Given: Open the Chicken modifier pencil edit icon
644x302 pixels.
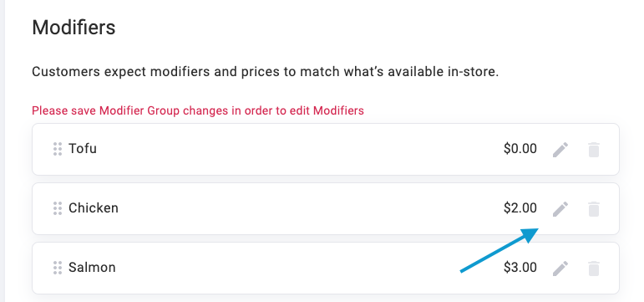Looking at the screenshot, I should 560,209.
